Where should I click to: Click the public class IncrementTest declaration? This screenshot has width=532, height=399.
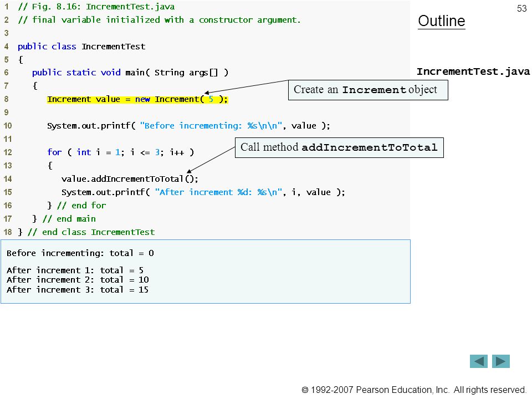click(x=81, y=47)
